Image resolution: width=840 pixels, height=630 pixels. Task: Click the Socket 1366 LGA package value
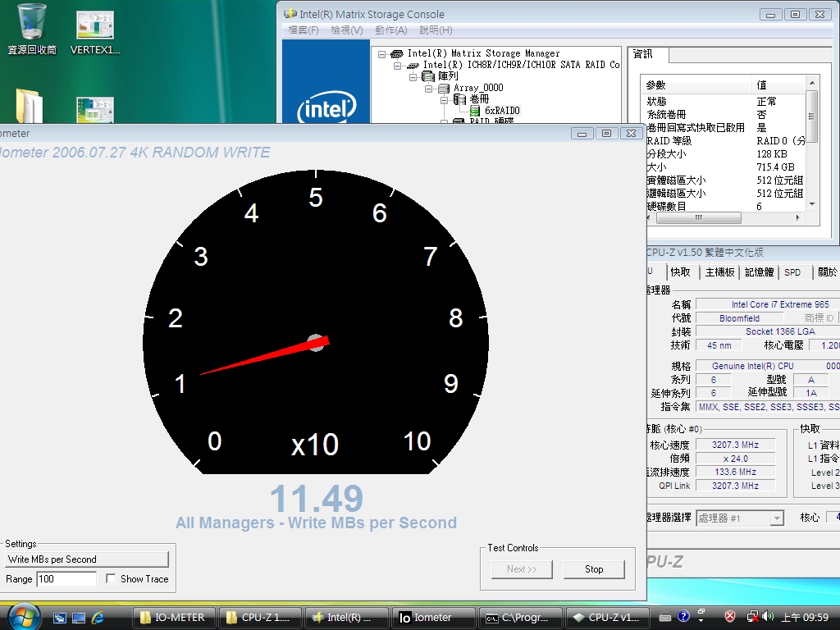768,331
